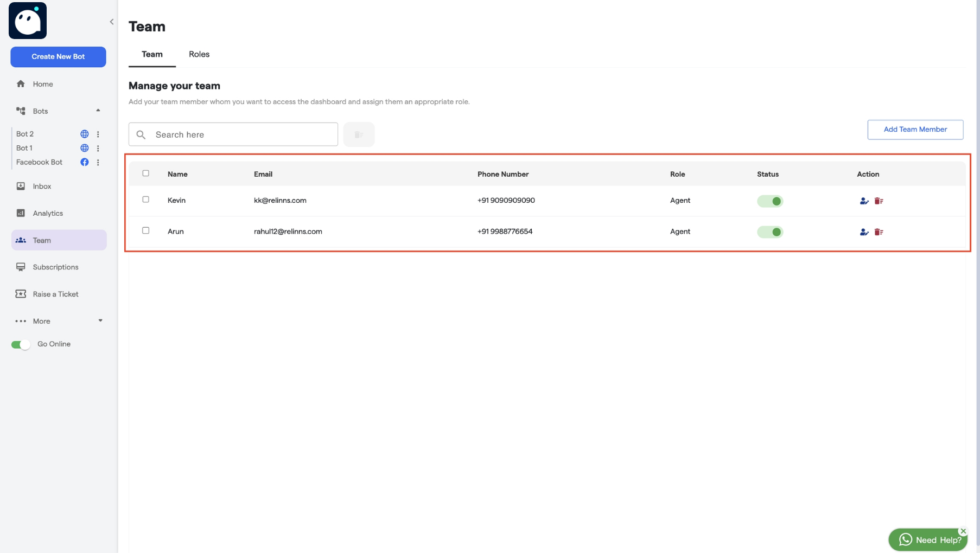
Task: Click the Phone Number column header
Action: click(503, 174)
